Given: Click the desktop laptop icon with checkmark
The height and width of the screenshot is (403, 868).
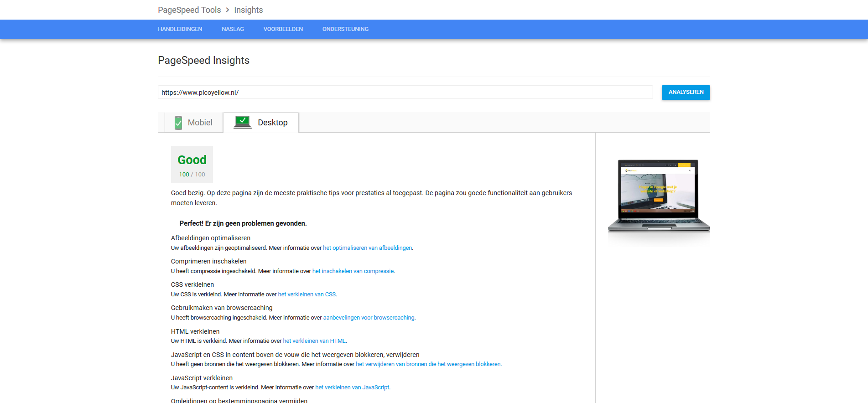Looking at the screenshot, I should (243, 122).
